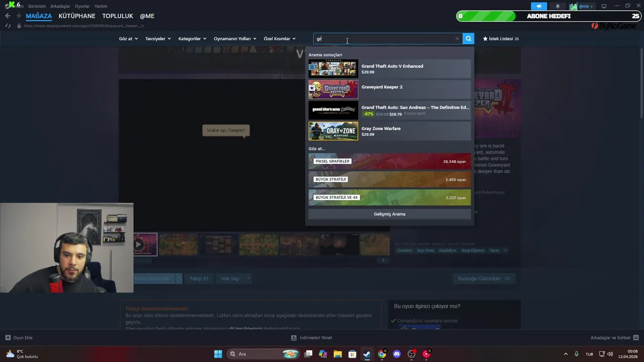Open İstek Listesi wishlist with star
This screenshot has width=644, height=362.
coord(501,39)
